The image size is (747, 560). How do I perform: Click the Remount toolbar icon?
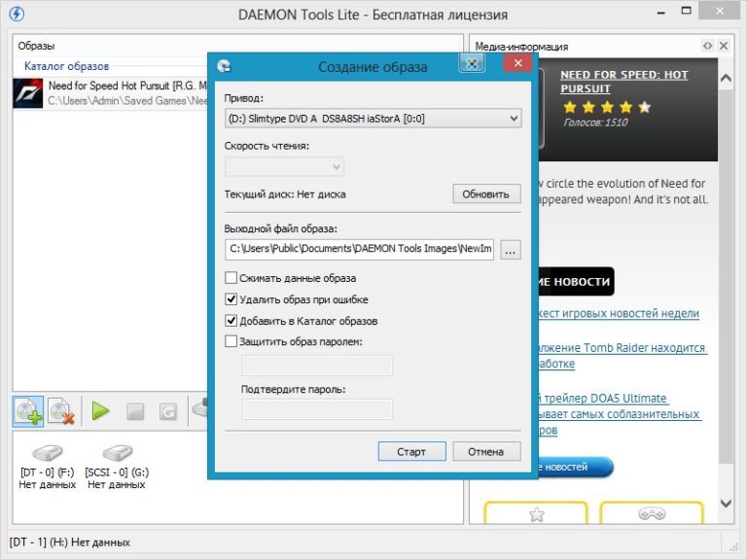pyautogui.click(x=167, y=412)
